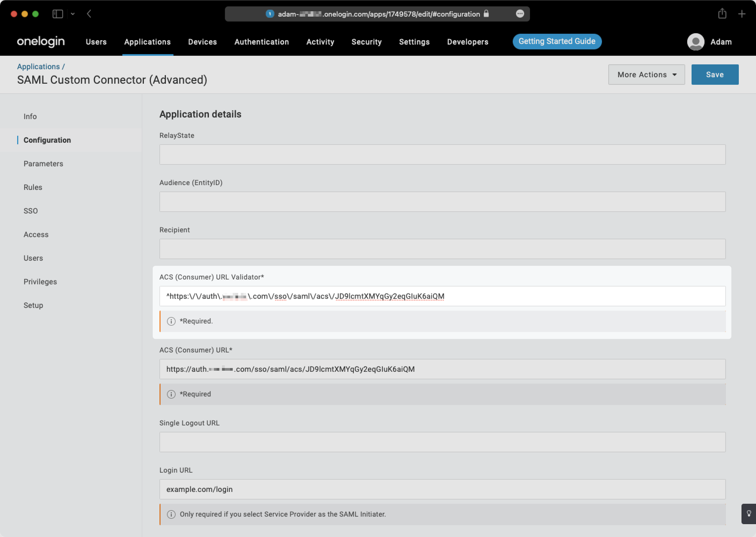Image resolution: width=756 pixels, height=537 pixels.
Task: Switch to the Parameters section
Action: 43,163
